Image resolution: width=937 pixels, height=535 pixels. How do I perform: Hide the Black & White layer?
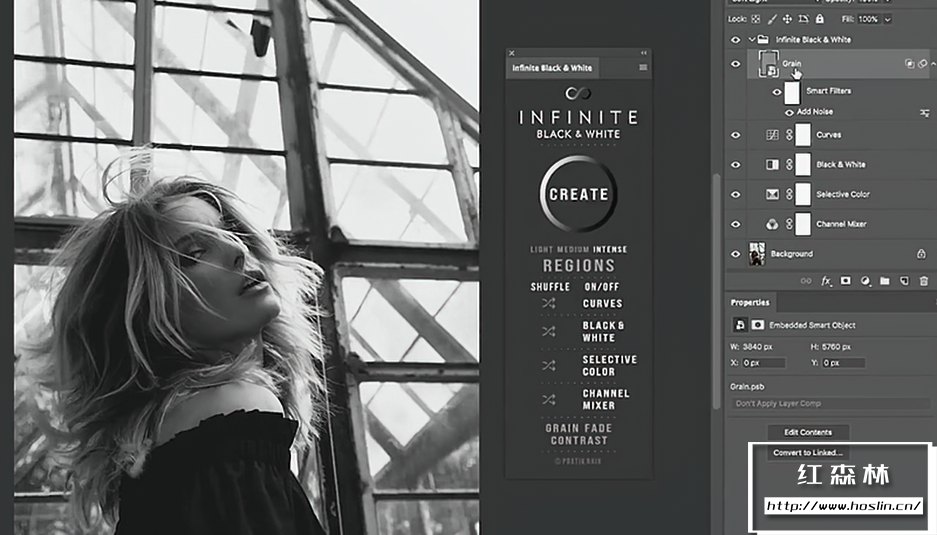click(x=736, y=164)
